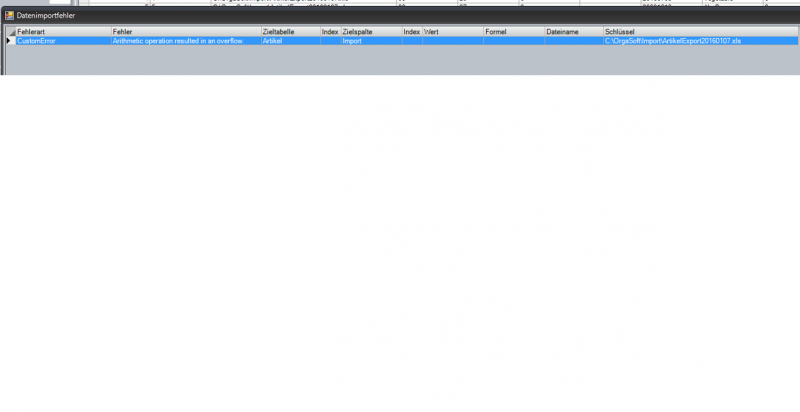Select the ArtikelExport20160107.xls file path cell
This screenshot has width=800, height=412.
coord(698,41)
